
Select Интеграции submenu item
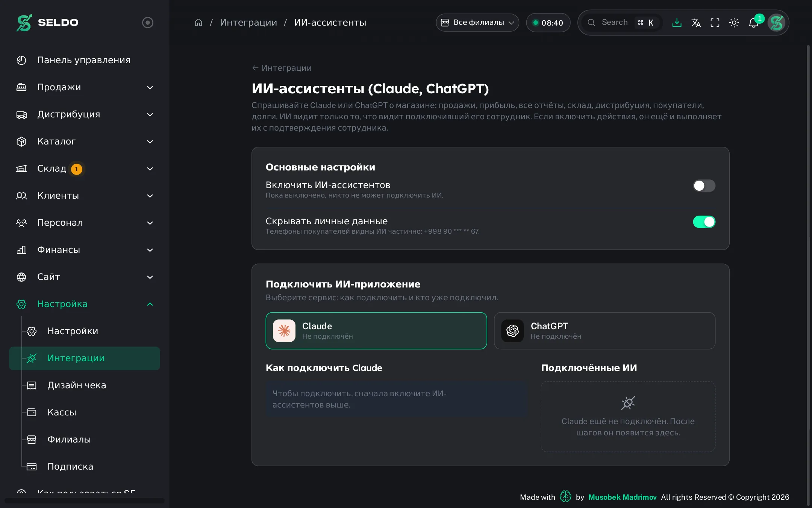pos(85,358)
